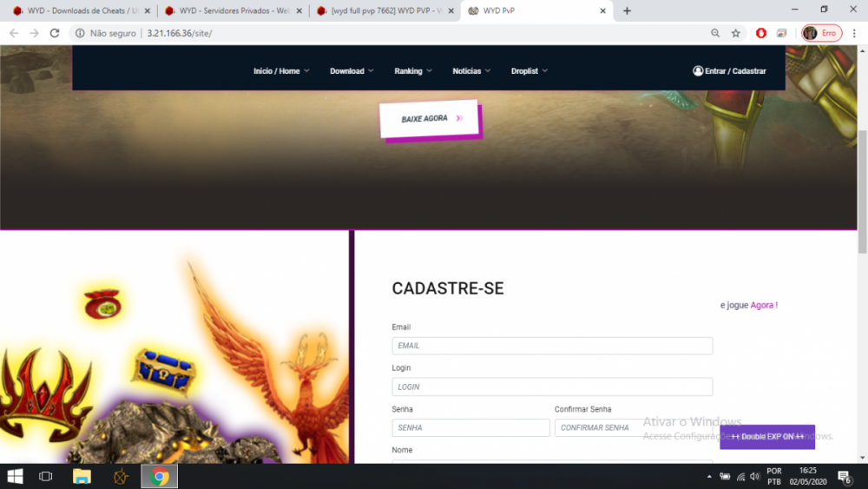This screenshot has height=489, width=868.
Task: Bookmark this page with the star icon
Action: pyautogui.click(x=736, y=33)
